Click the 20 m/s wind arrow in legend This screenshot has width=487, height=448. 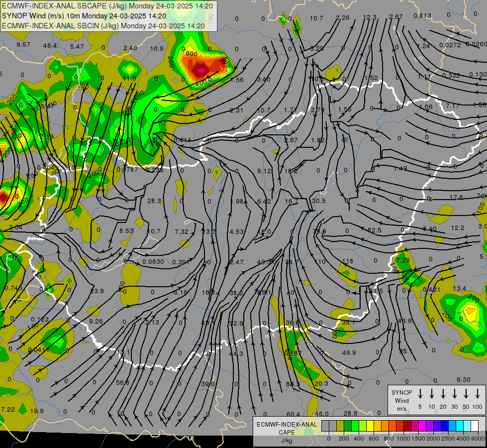coord(443,394)
